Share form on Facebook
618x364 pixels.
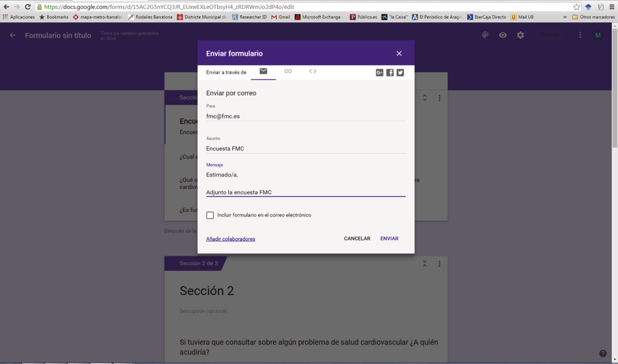pyautogui.click(x=390, y=73)
